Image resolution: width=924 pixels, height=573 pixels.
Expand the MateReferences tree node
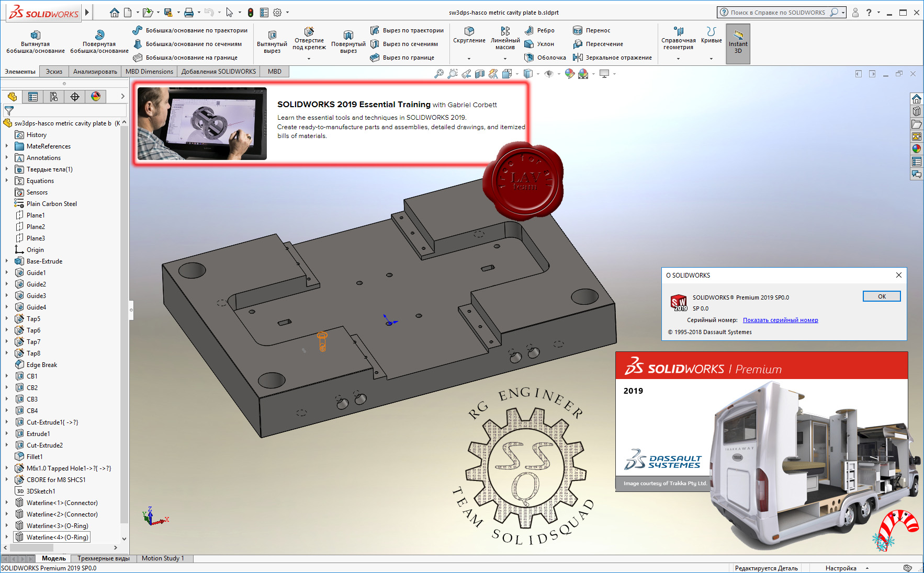click(x=7, y=146)
